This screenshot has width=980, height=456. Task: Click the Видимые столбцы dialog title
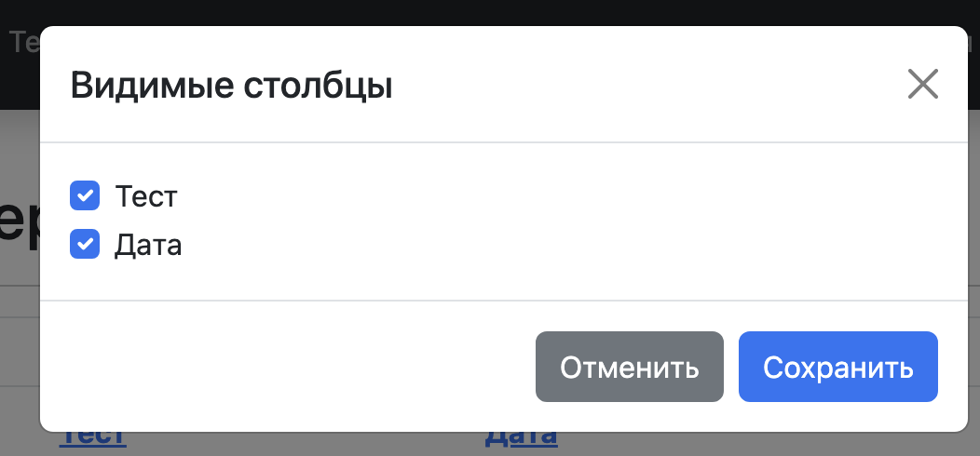tap(231, 87)
